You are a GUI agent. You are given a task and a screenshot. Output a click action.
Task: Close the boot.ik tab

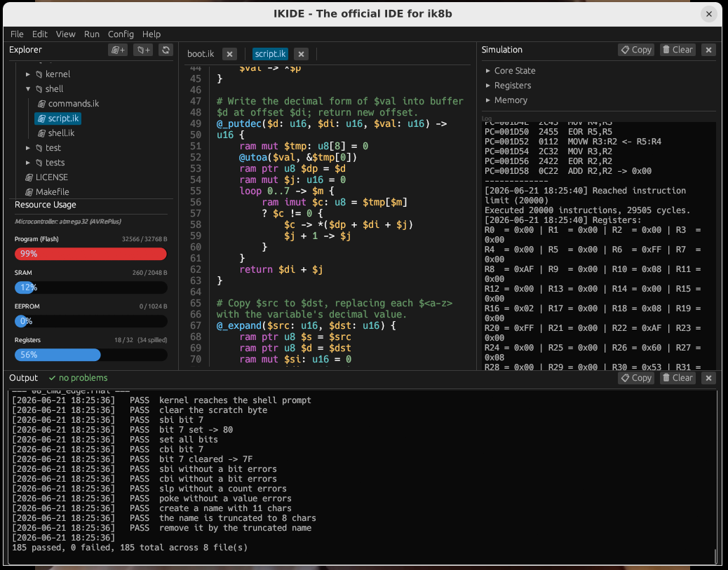pyautogui.click(x=229, y=54)
